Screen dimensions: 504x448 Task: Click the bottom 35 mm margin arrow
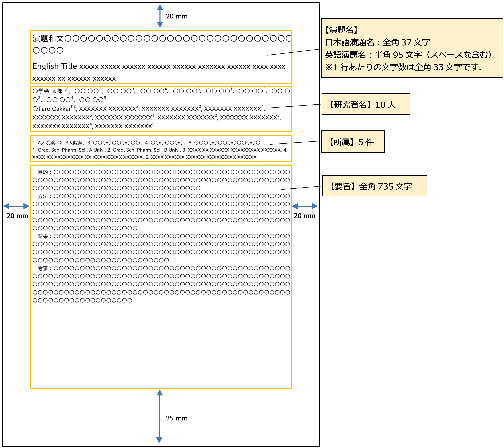[159, 416]
